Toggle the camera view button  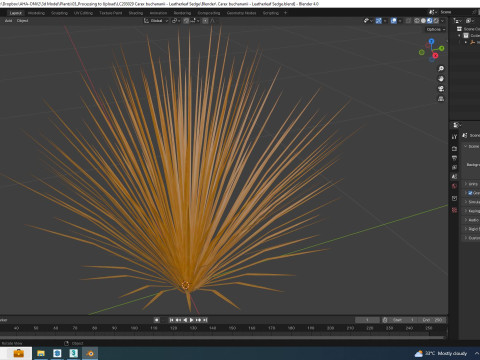[x=441, y=89]
